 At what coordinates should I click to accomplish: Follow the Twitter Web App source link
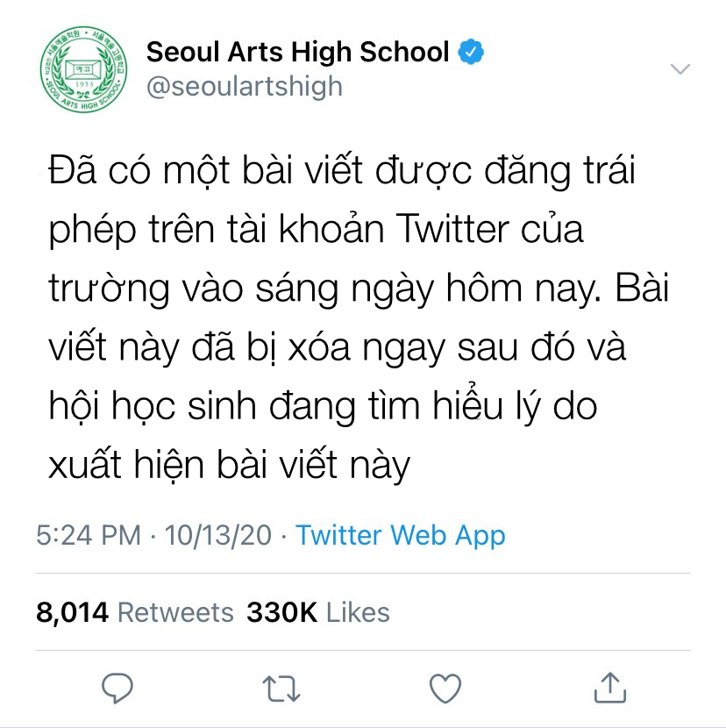pos(400,535)
